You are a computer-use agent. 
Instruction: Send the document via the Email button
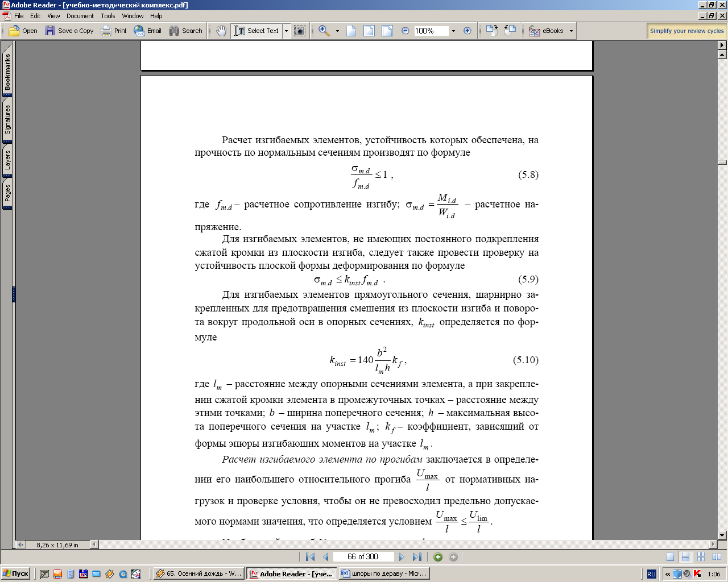[x=148, y=31]
